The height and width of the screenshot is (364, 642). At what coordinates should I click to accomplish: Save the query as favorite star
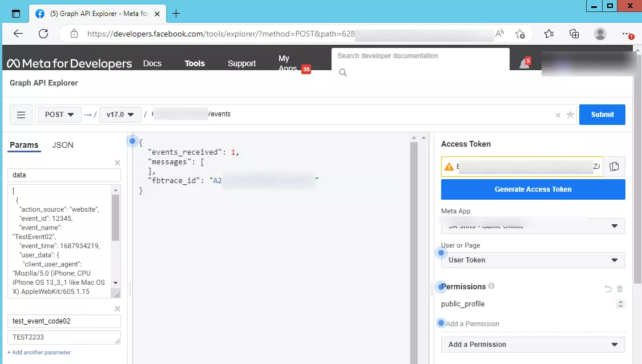click(x=570, y=115)
